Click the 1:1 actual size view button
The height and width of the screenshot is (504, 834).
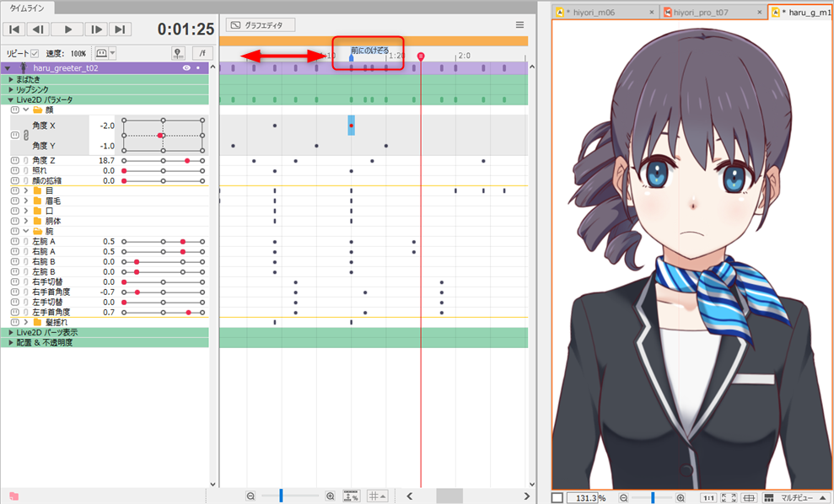click(708, 498)
